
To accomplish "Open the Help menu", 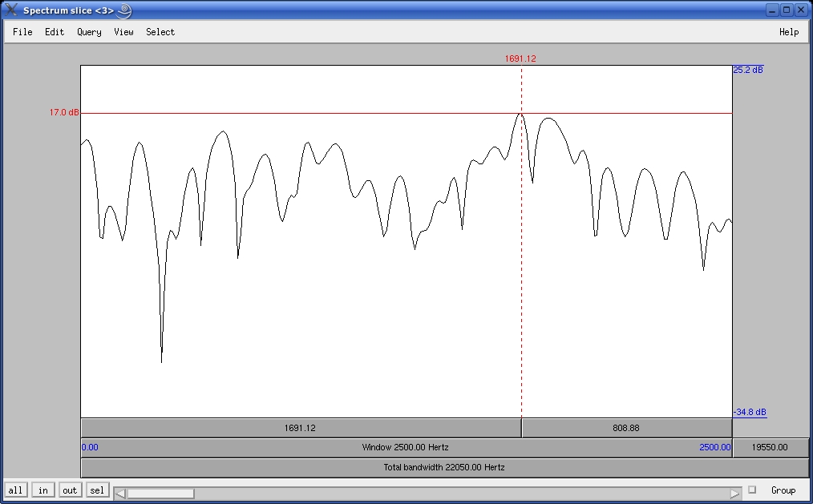I will pos(789,32).
